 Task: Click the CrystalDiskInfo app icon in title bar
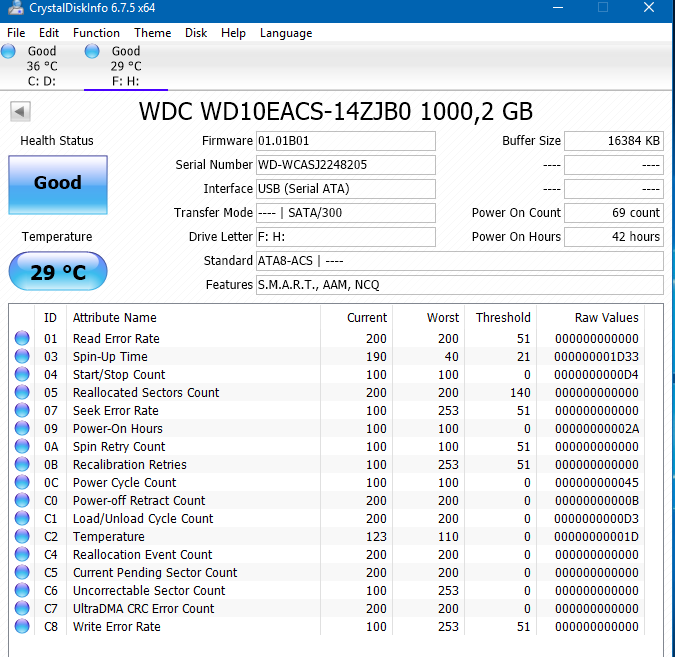(x=16, y=7)
